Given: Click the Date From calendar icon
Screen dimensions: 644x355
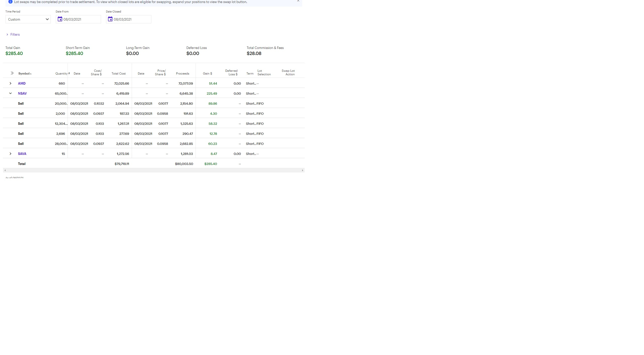Looking at the screenshot, I should 60,19.
